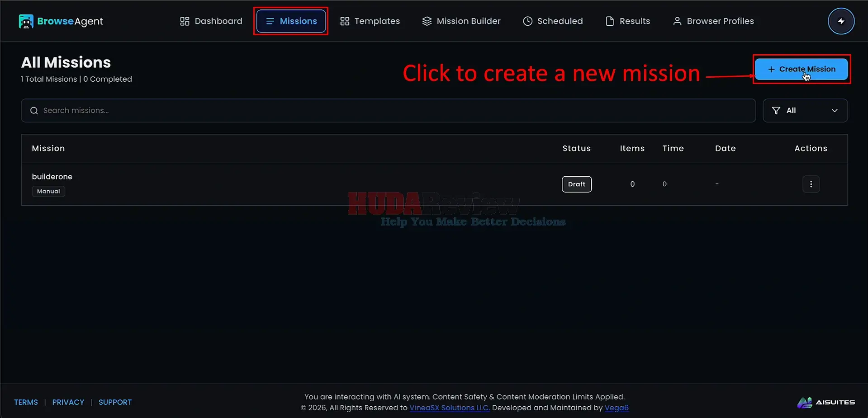Click the Items column header
Image resolution: width=868 pixels, height=418 pixels.
(x=632, y=148)
